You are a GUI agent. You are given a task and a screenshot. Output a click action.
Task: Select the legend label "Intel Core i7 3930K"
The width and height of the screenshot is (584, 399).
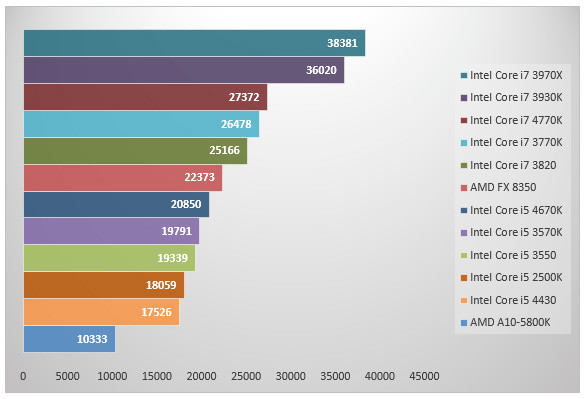coord(516,98)
